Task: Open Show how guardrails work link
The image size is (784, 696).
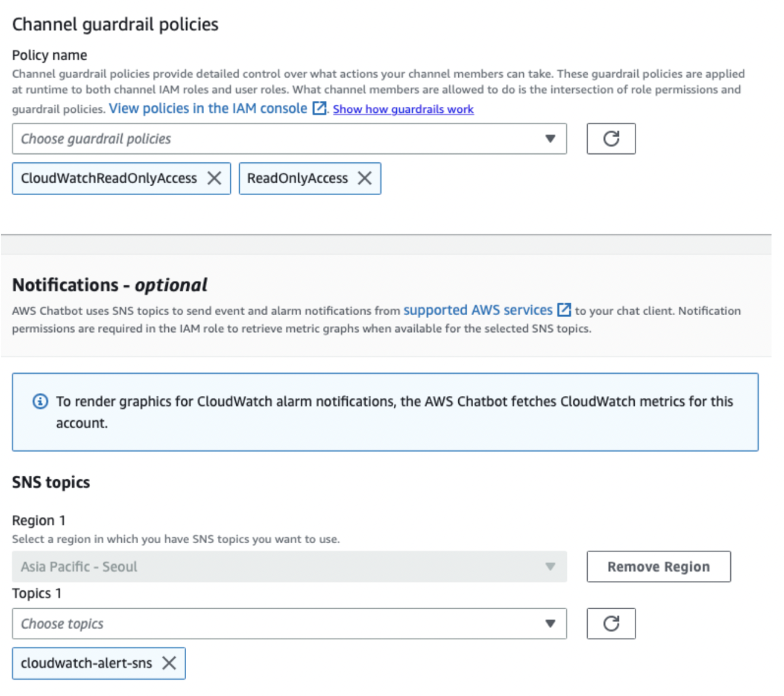Action: (403, 109)
